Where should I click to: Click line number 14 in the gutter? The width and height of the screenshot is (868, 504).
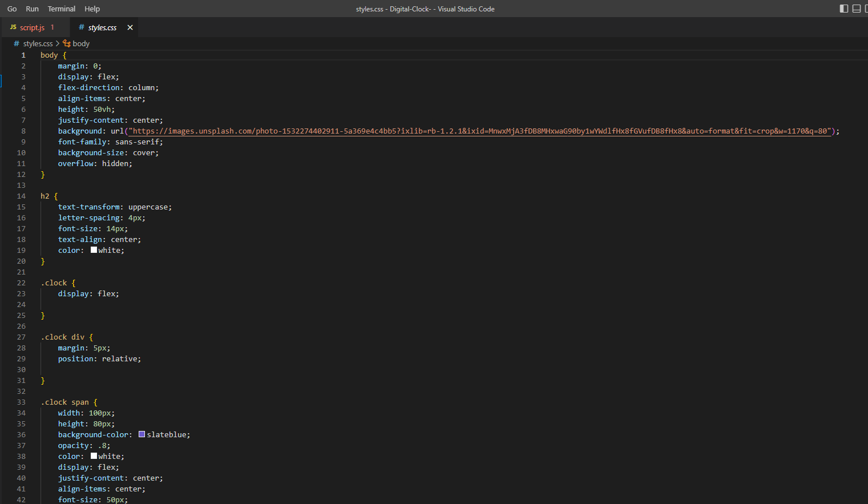(x=21, y=196)
